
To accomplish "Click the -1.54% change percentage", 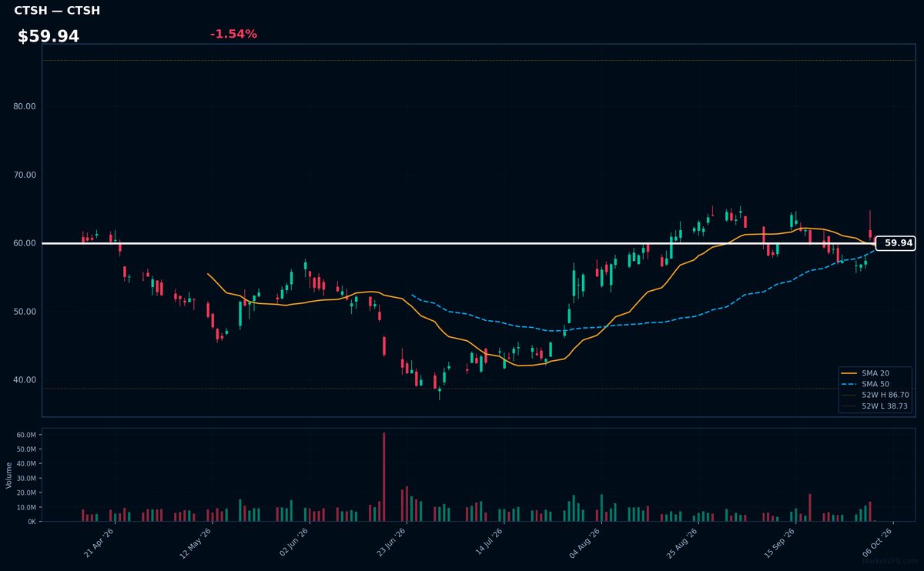I will coord(233,34).
